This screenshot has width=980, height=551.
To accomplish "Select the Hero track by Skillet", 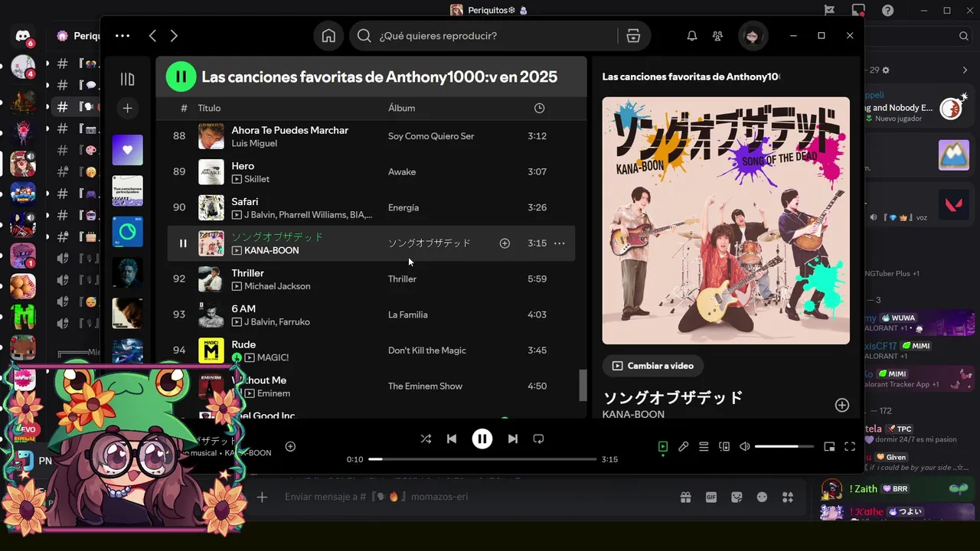I will (x=371, y=171).
